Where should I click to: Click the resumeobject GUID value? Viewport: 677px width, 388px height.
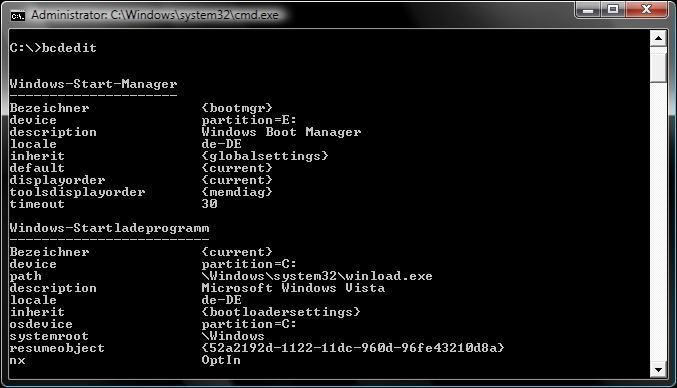tap(353, 348)
